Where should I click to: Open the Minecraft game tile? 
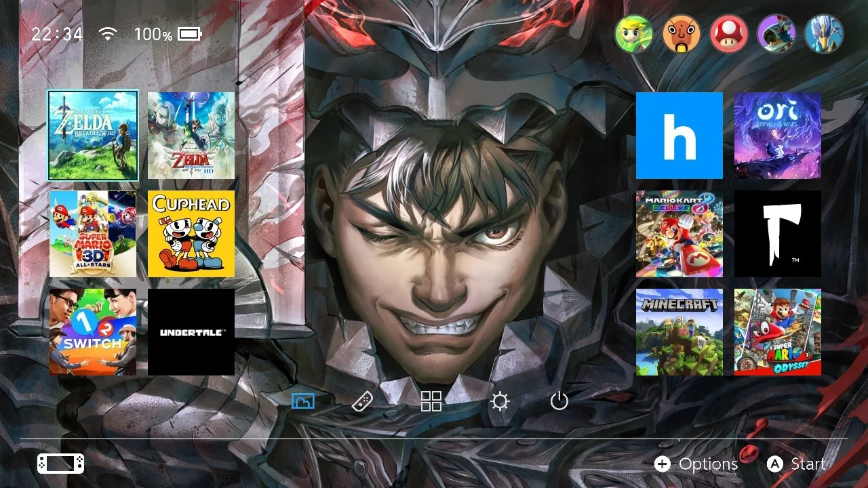[679, 332]
